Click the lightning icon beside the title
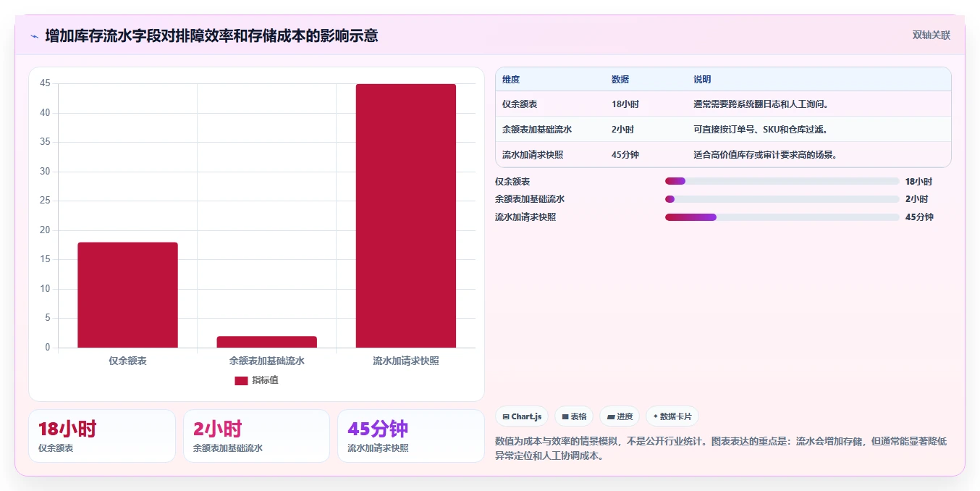The height and width of the screenshot is (491, 980). pyautogui.click(x=35, y=36)
